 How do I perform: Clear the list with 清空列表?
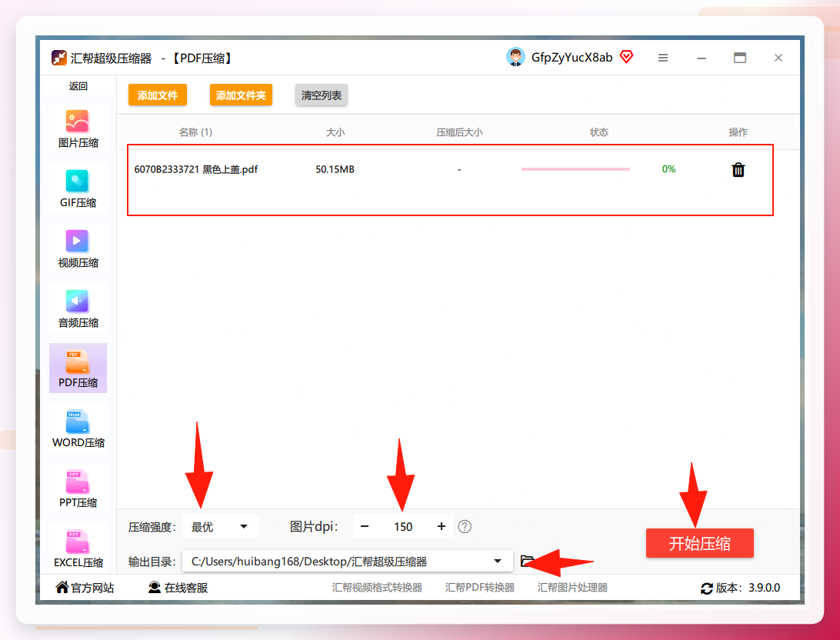tap(322, 95)
